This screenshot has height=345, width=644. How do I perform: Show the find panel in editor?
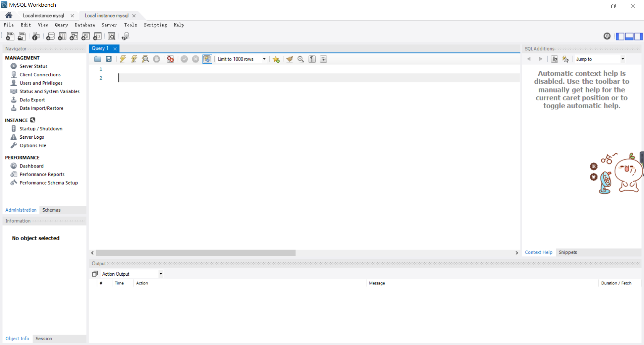[301, 59]
